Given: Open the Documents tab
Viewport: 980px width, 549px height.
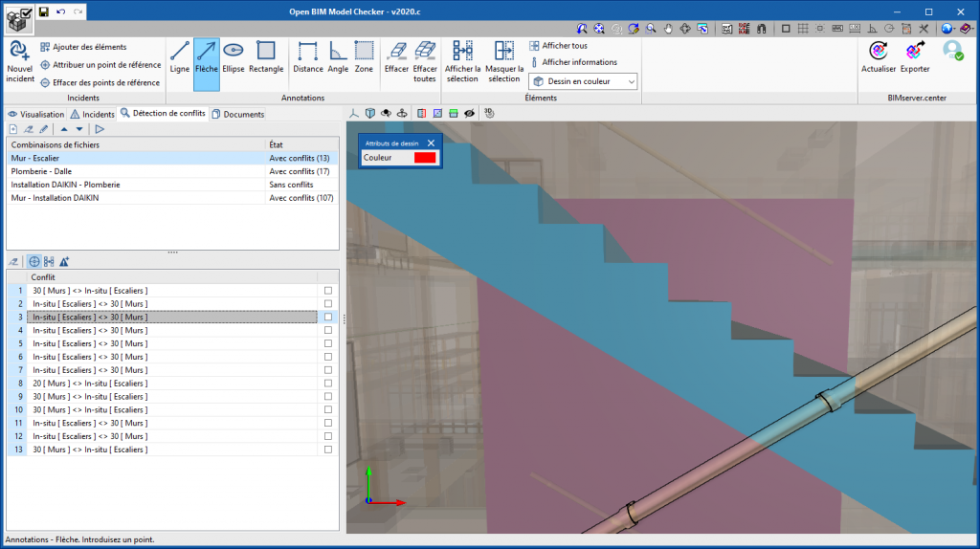Looking at the screenshot, I should click(237, 114).
